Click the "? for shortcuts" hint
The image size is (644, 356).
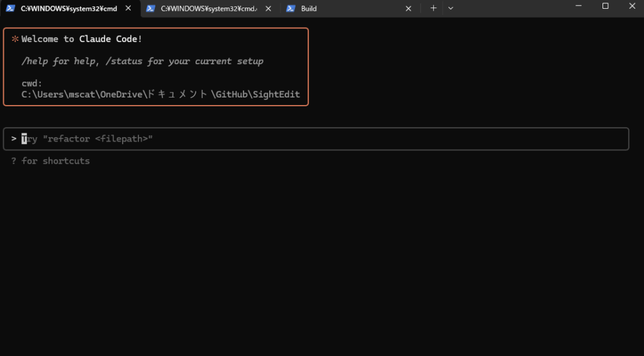[50, 161]
